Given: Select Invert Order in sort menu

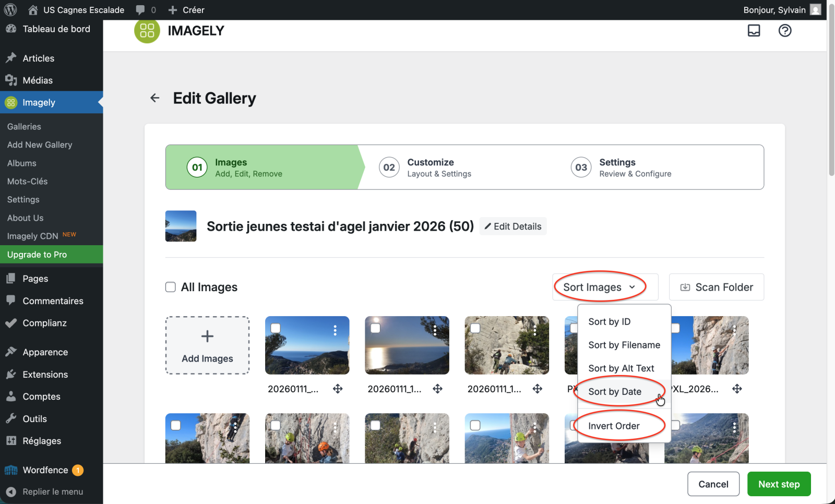Looking at the screenshot, I should (x=614, y=426).
